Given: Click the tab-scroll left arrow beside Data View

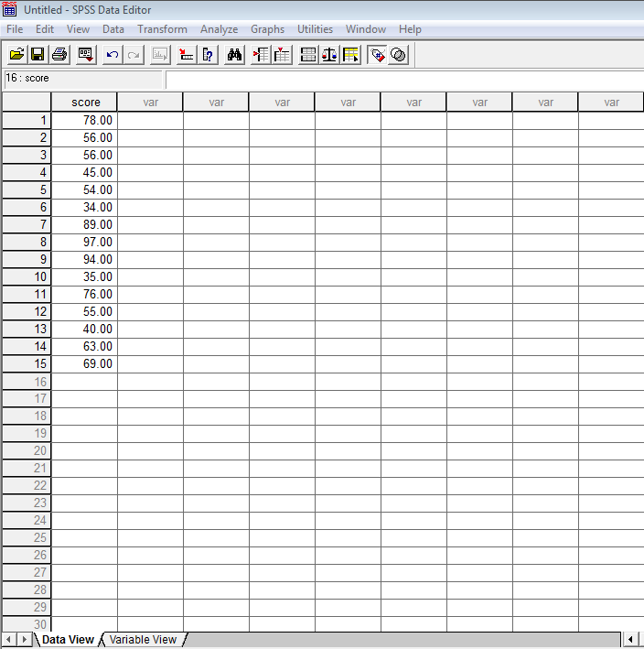Looking at the screenshot, I should [x=8, y=640].
